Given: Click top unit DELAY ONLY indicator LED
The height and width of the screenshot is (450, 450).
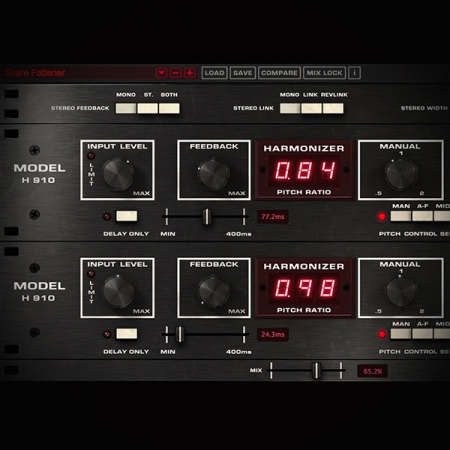Looking at the screenshot, I should pyautogui.click(x=107, y=216).
